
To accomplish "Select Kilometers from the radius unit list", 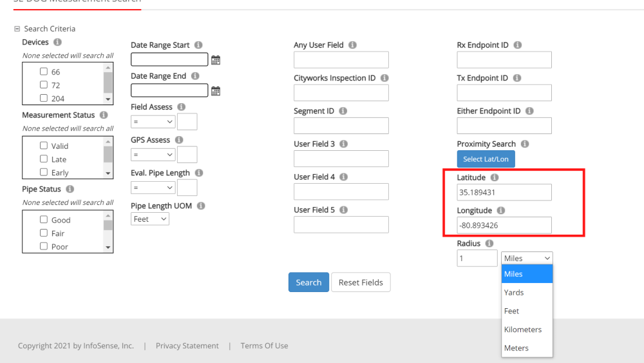I will point(522,329).
